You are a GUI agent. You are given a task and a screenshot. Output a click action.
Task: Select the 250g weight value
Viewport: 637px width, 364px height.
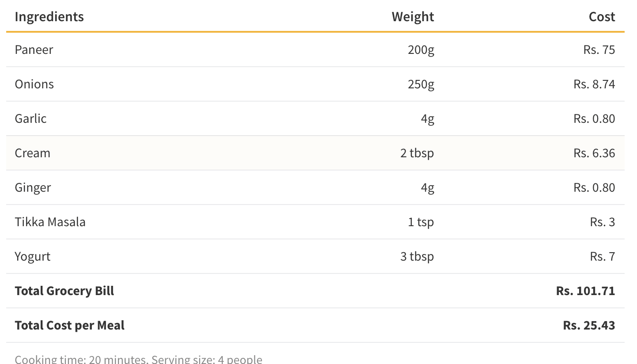tap(421, 84)
